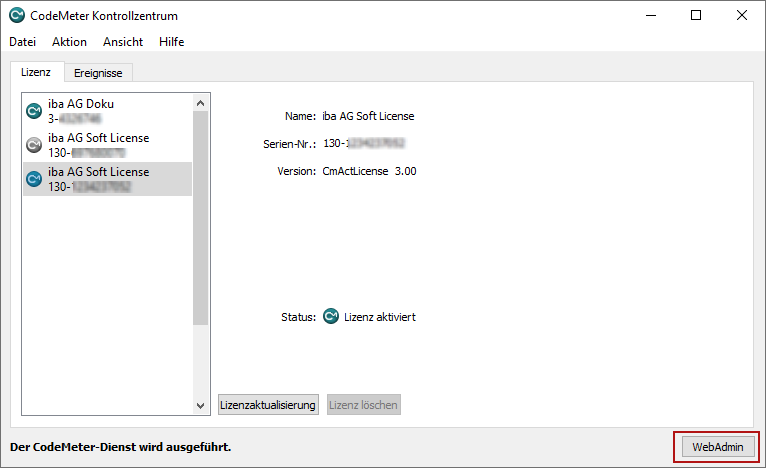Click the highlighted Soft License entry icon

point(34,179)
